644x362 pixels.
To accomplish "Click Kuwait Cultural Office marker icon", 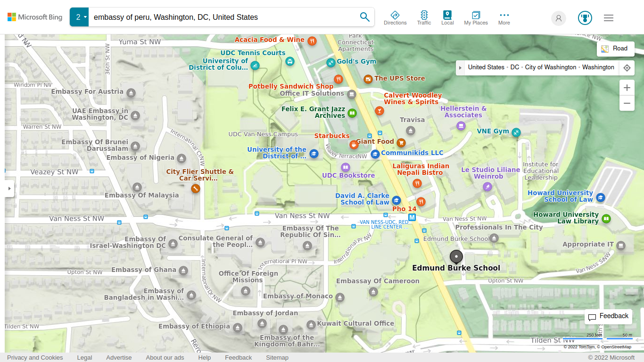I will point(311,325).
